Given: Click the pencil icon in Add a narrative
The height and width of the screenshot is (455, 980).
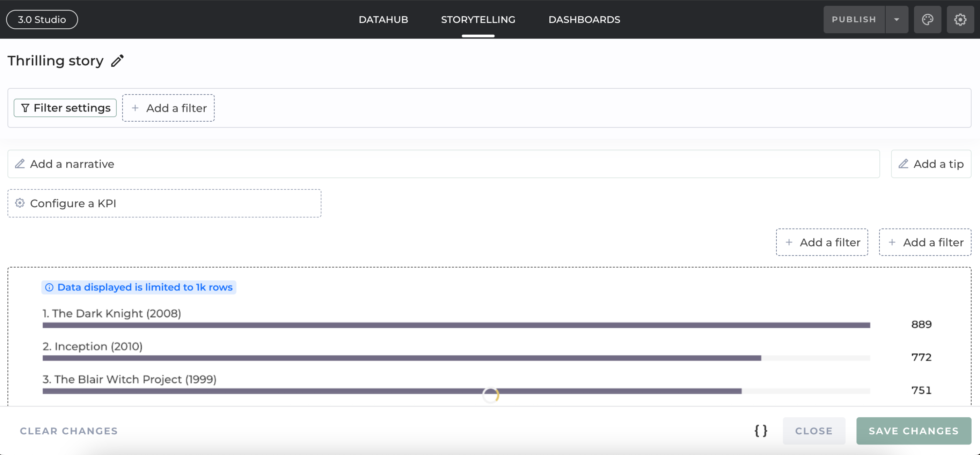Looking at the screenshot, I should point(20,164).
